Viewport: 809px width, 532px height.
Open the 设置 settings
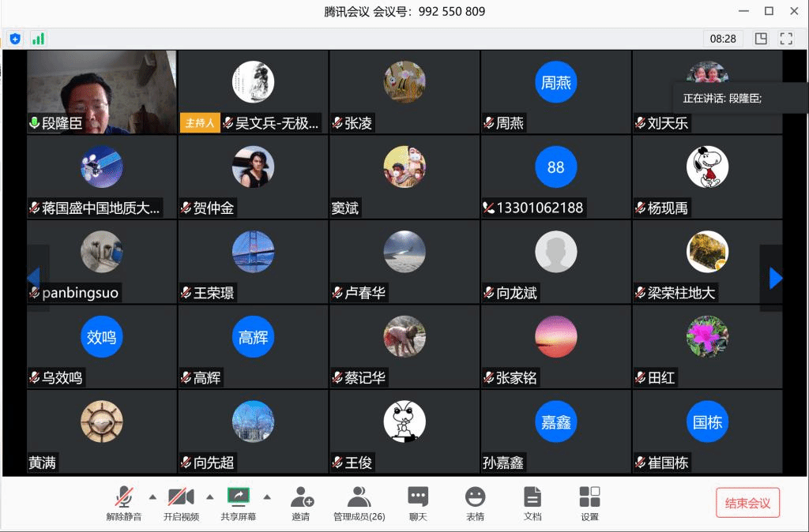point(589,504)
